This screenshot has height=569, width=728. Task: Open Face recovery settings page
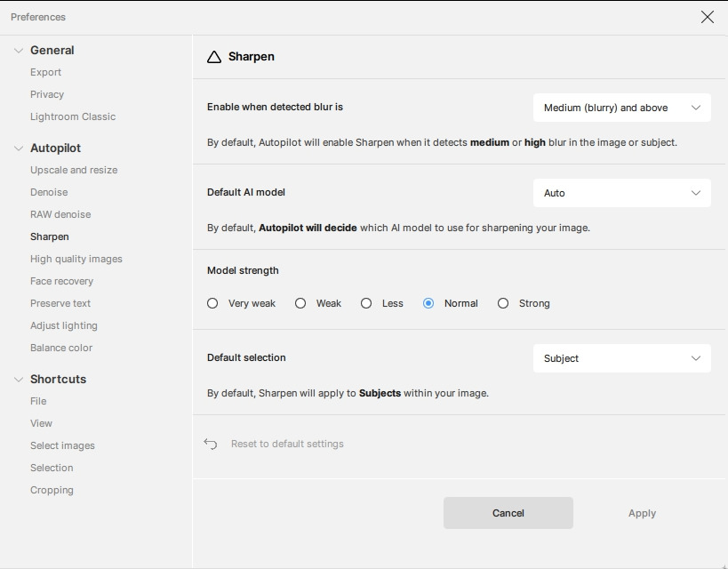point(61,281)
